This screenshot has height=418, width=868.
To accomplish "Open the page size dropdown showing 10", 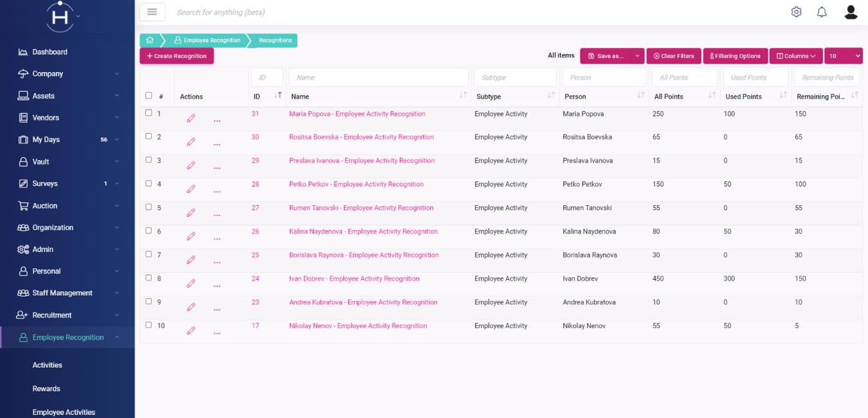I will [x=843, y=56].
